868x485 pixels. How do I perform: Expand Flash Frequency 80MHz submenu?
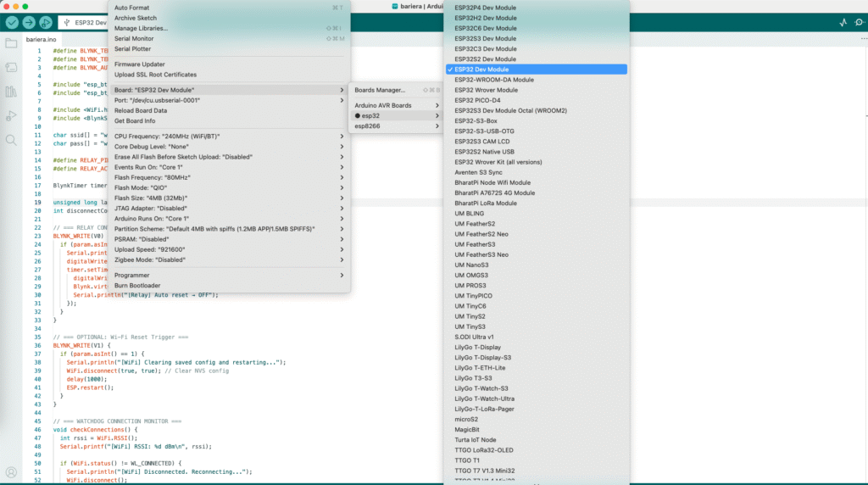(229, 178)
